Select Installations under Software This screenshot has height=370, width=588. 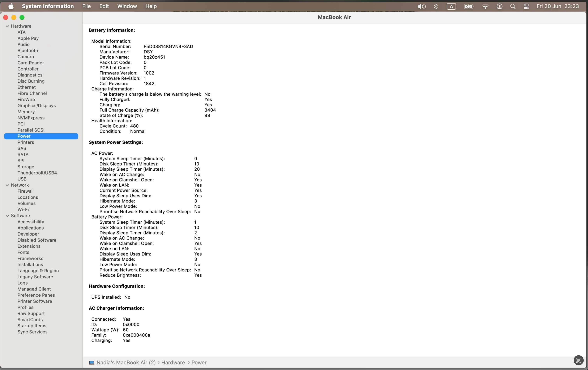pos(30,265)
